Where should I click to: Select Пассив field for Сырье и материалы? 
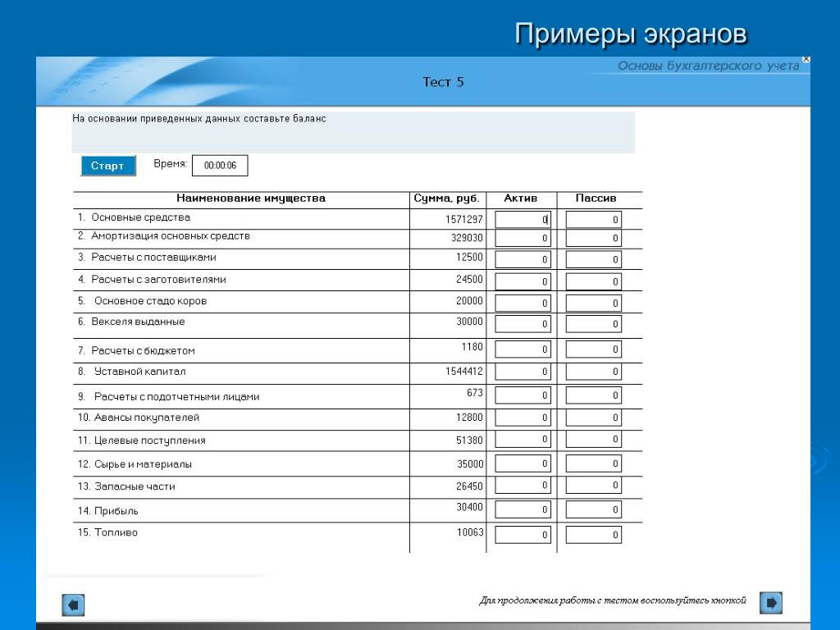pyautogui.click(x=594, y=464)
